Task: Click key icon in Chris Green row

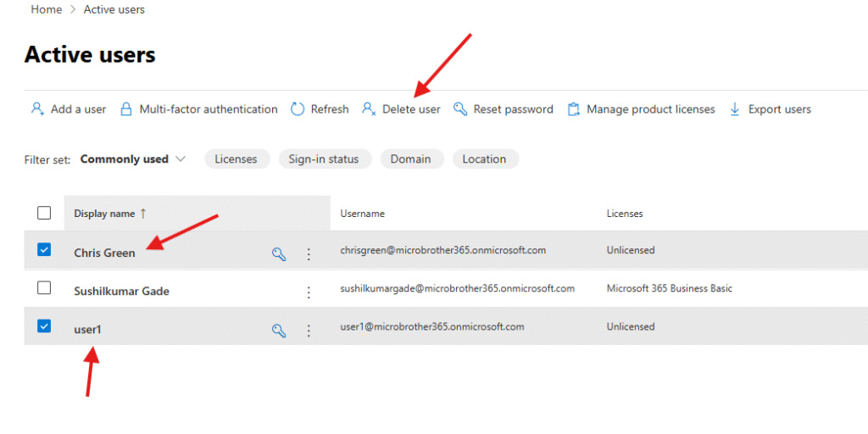Action: [x=278, y=253]
